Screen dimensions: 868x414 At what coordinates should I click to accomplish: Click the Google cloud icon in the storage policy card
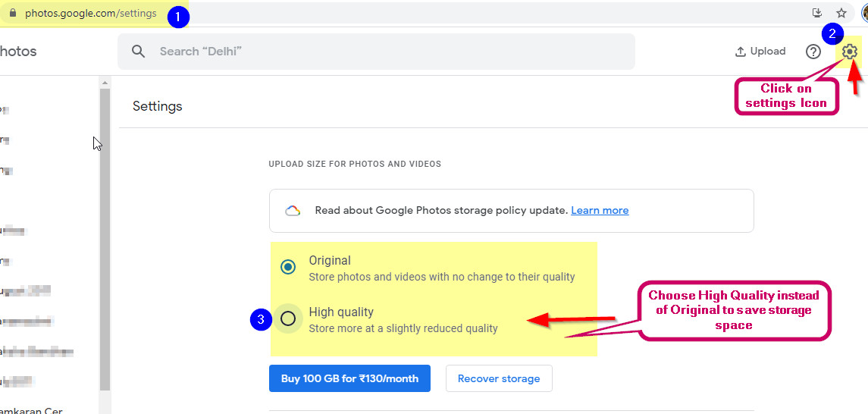pyautogui.click(x=293, y=211)
